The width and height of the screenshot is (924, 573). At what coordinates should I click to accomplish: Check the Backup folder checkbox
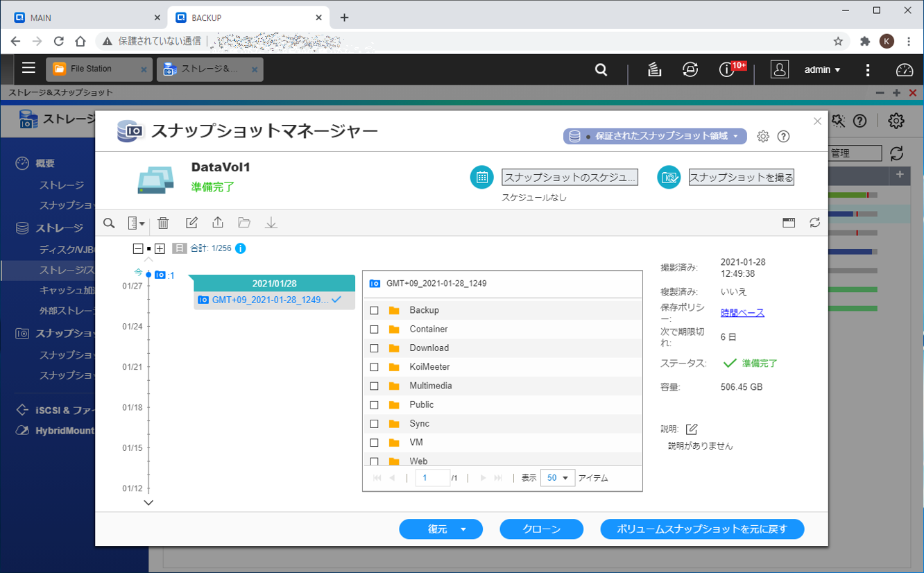tap(374, 310)
